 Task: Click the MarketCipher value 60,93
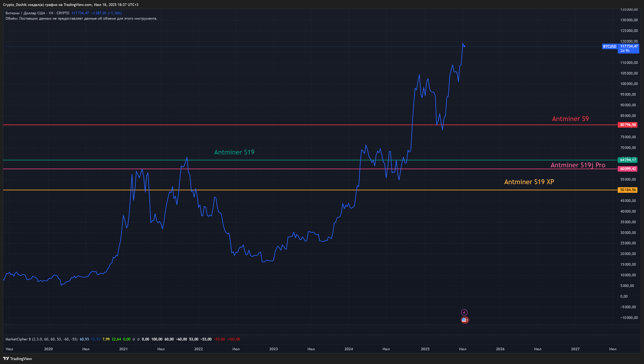click(84, 339)
